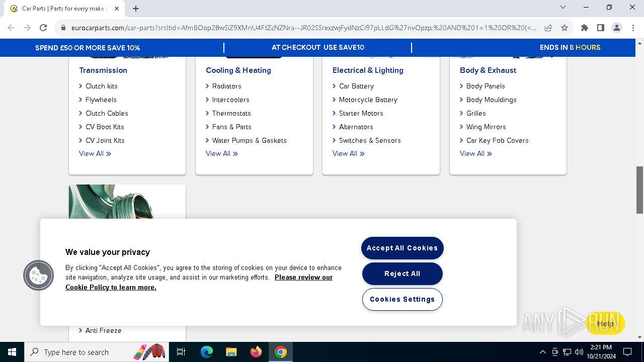Click the address bar URL

[x=304, y=28]
